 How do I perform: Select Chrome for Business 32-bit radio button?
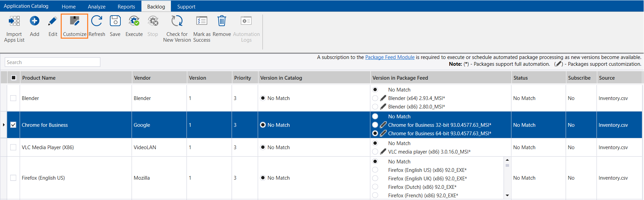coord(375,125)
